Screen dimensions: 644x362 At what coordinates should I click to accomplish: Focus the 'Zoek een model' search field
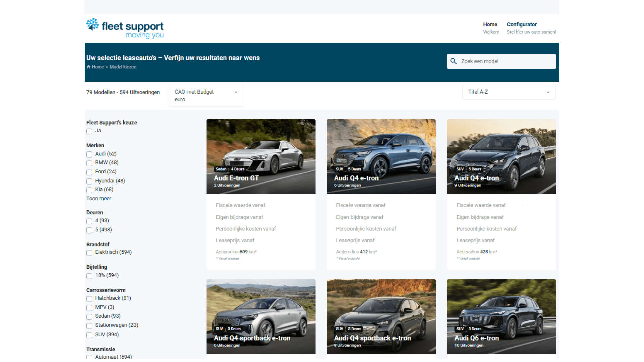501,61
